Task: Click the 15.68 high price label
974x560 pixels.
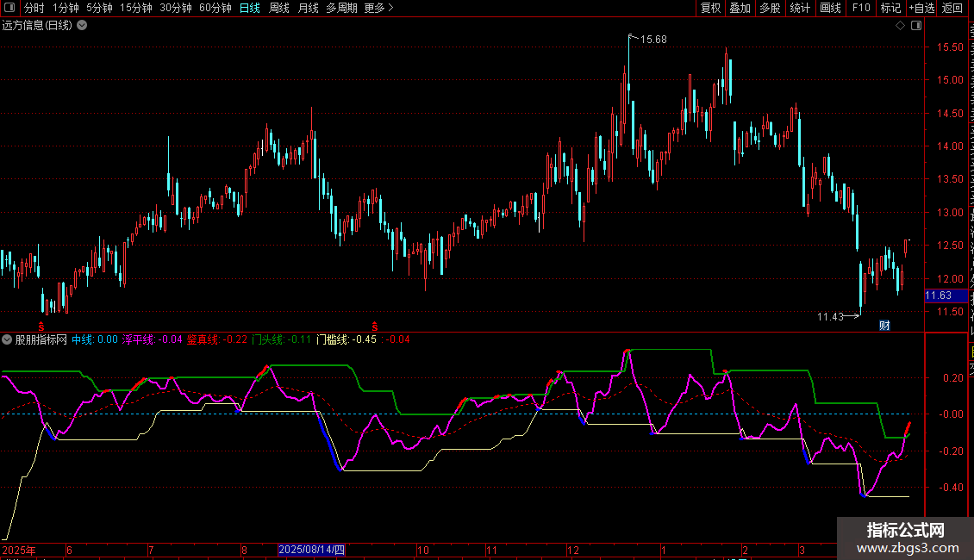Action: click(x=652, y=40)
